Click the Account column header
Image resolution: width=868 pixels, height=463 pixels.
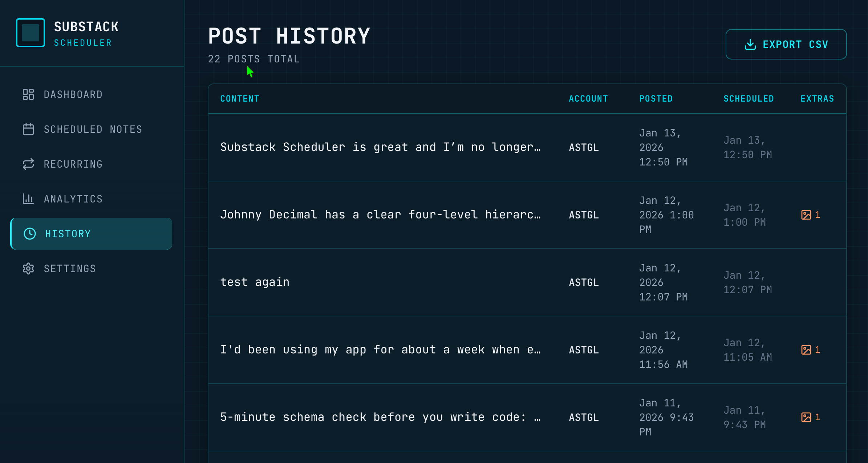click(588, 99)
